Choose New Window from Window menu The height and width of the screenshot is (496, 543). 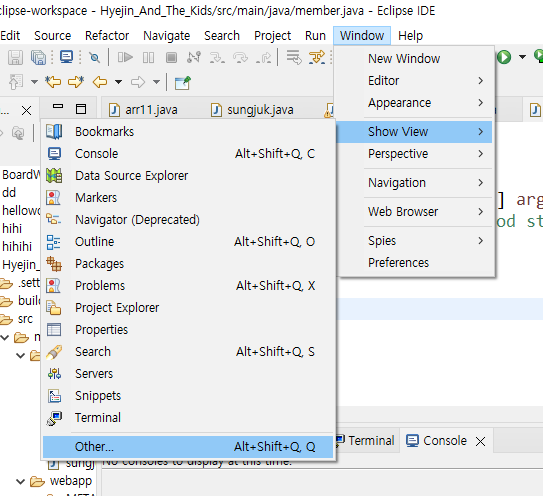click(x=415, y=59)
